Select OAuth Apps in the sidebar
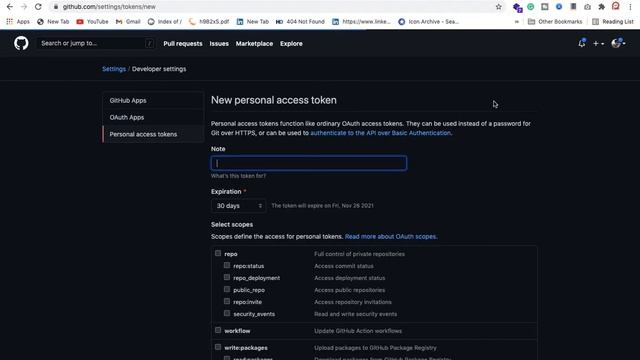The width and height of the screenshot is (640, 360). click(x=153, y=118)
